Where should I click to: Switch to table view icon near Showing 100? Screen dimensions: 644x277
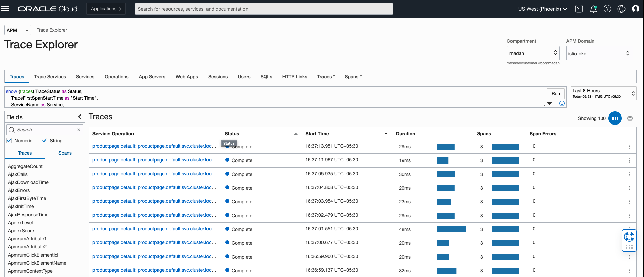click(615, 118)
